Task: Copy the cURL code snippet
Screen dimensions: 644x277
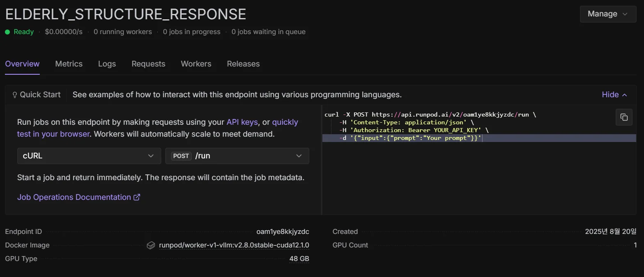Action: (624, 117)
